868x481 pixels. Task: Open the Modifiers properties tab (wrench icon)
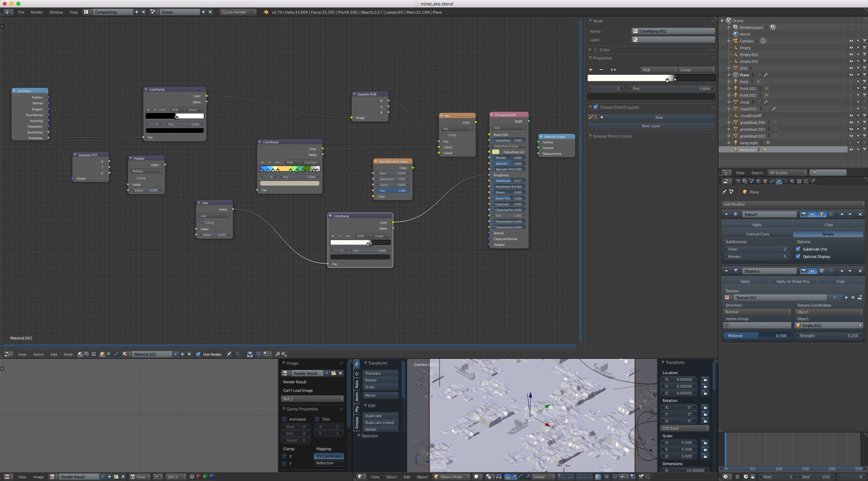tap(778, 181)
